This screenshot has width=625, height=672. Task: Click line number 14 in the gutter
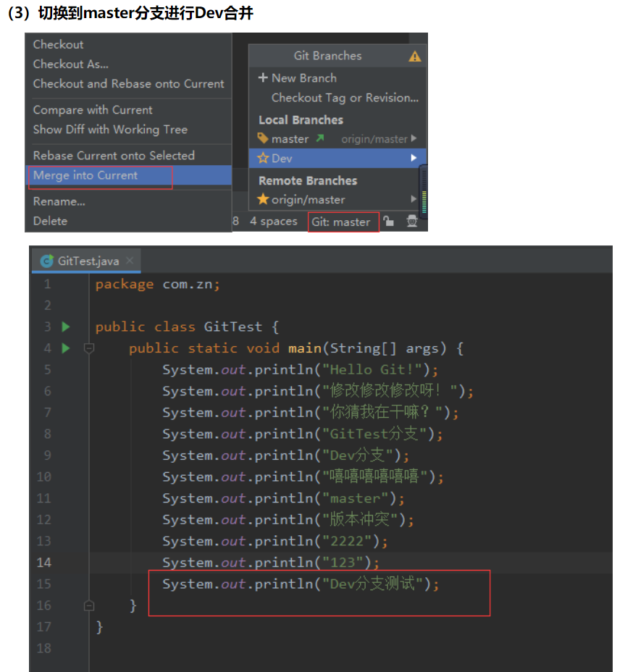(43, 562)
